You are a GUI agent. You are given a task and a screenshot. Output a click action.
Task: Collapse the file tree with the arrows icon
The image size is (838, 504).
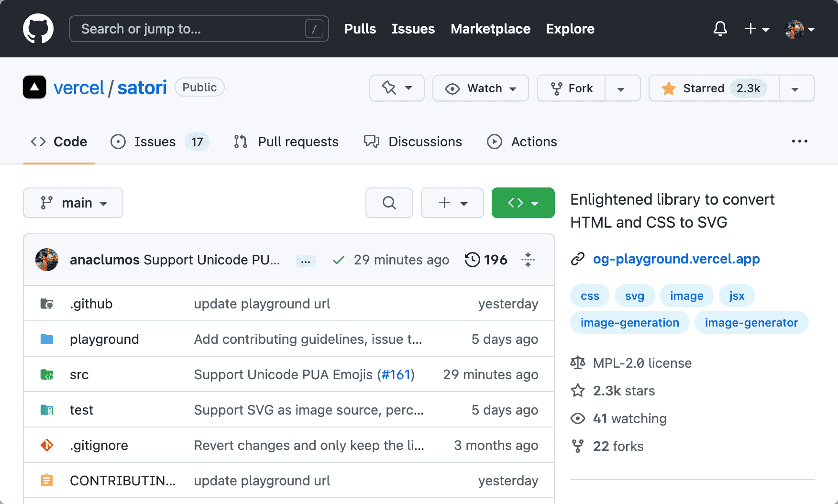click(x=528, y=260)
